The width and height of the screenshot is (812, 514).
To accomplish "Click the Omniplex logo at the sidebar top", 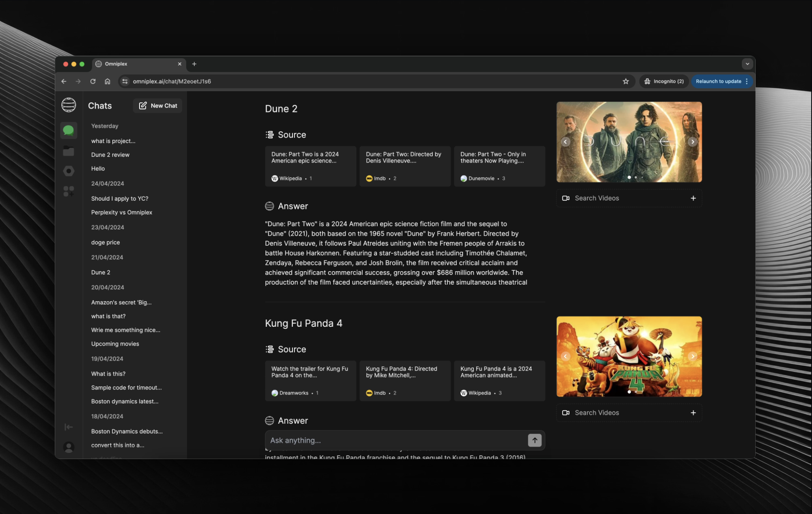I will coord(69,105).
